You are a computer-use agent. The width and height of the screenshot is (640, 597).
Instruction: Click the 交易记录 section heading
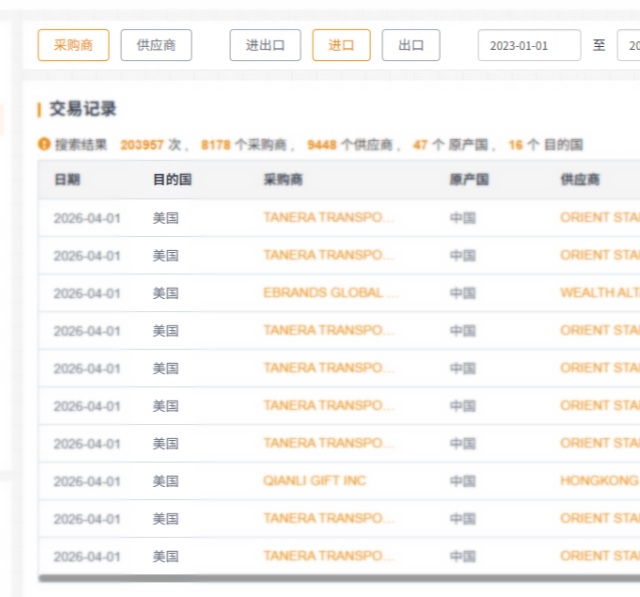coord(83,109)
